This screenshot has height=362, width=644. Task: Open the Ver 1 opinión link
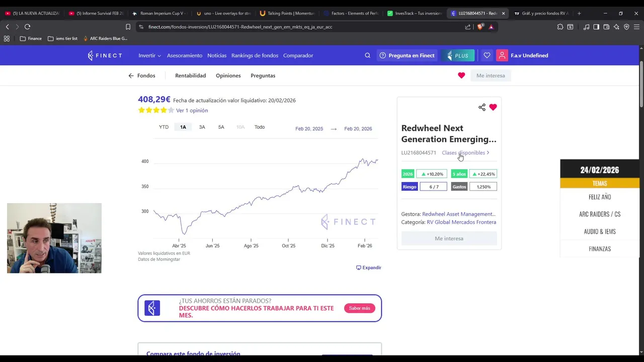[x=192, y=111]
